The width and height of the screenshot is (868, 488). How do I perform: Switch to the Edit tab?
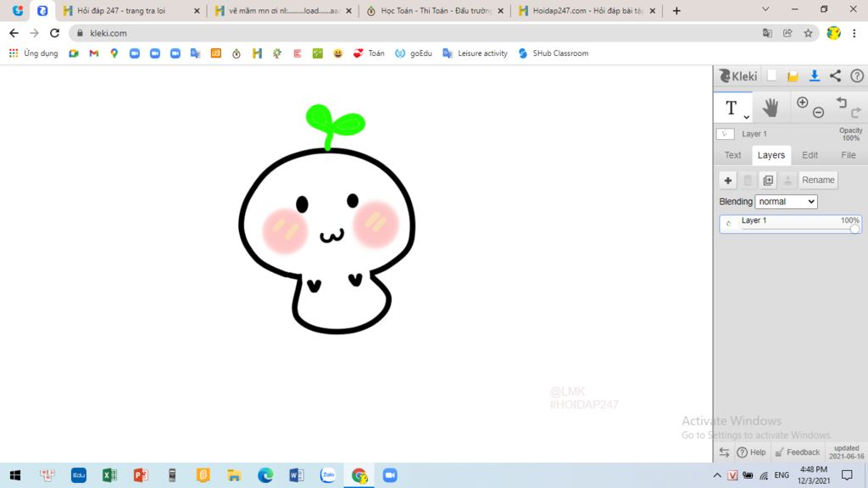(x=810, y=156)
